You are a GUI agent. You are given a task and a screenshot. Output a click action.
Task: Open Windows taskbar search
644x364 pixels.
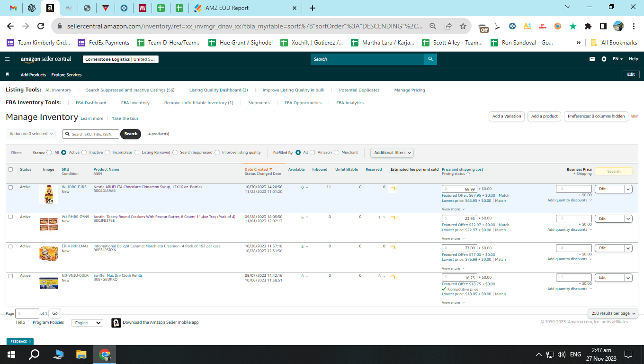click(x=35, y=355)
